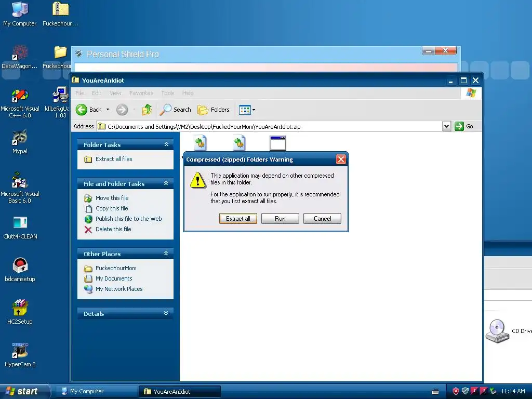Open the Views dropdown button

247,110
